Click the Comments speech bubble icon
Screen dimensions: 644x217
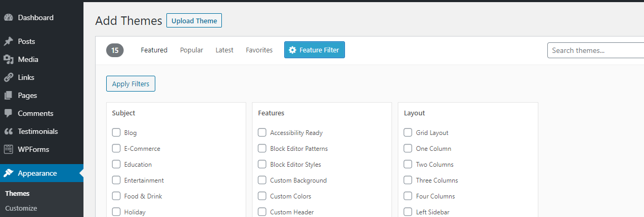[x=8, y=113]
